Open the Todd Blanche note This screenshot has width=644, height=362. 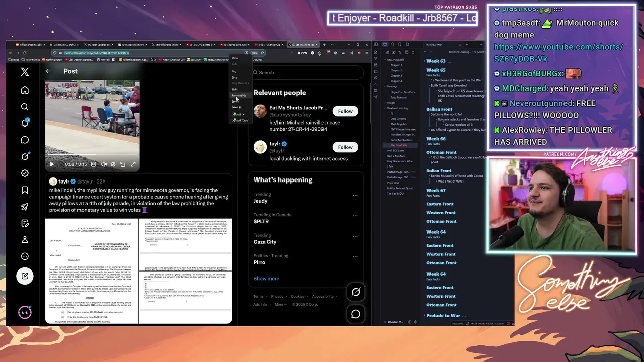[x=398, y=97]
